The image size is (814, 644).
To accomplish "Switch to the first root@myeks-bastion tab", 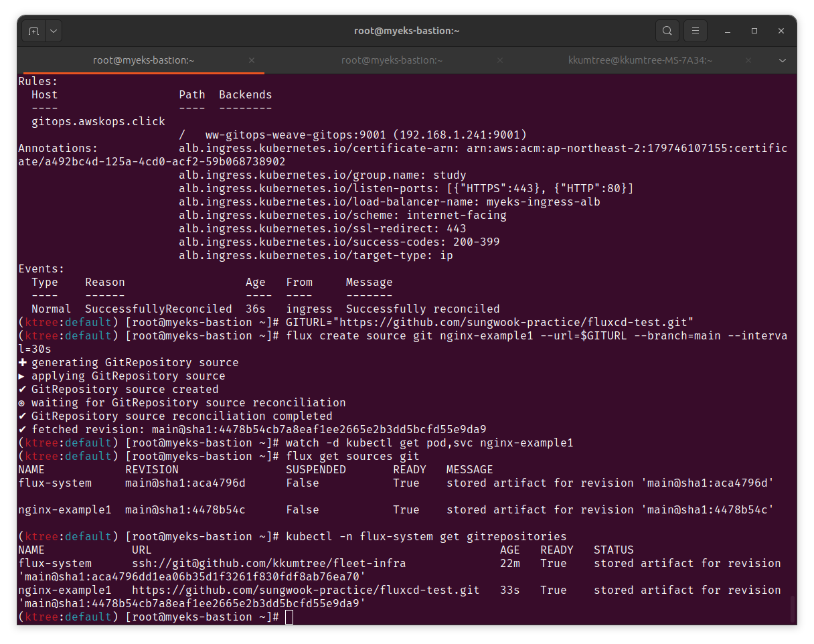I will [144, 60].
